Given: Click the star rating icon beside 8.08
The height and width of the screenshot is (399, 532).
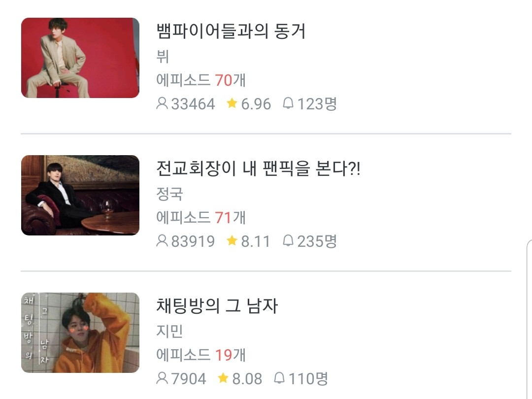Looking at the screenshot, I should point(223,378).
